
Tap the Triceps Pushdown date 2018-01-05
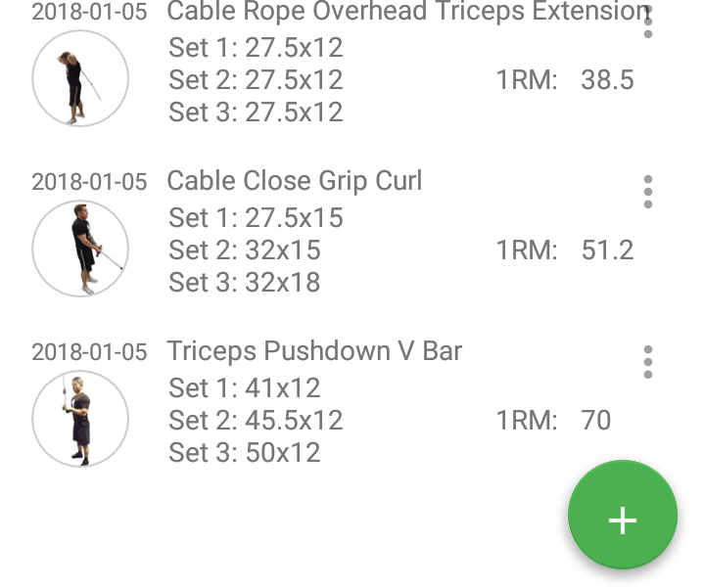click(89, 352)
